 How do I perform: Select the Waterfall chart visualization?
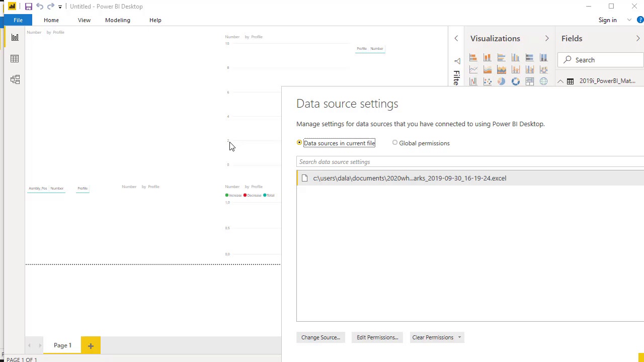coord(473,81)
